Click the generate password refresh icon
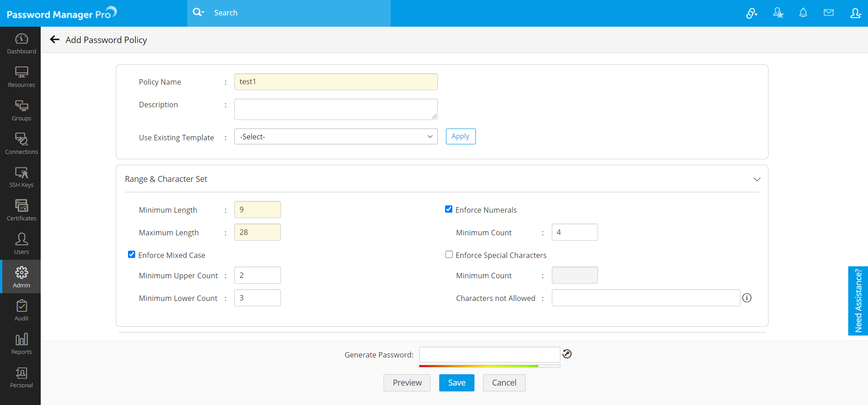Image resolution: width=868 pixels, height=405 pixels. click(x=567, y=354)
